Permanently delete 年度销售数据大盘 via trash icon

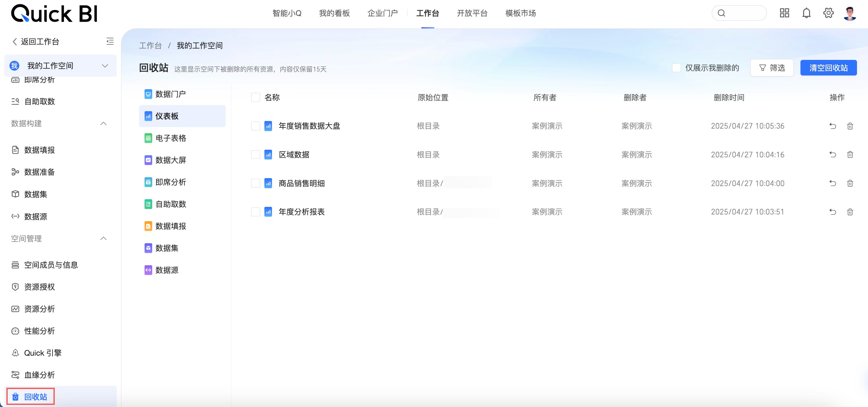[850, 126]
